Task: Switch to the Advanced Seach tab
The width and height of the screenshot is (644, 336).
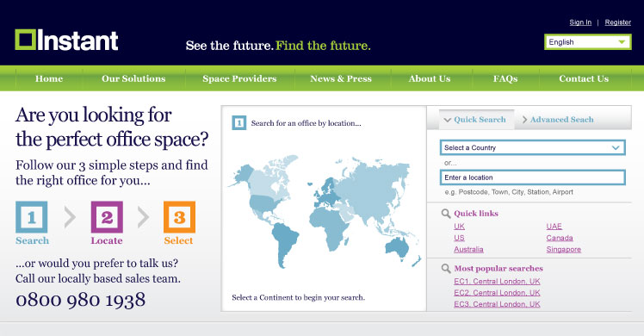Action: (558, 120)
